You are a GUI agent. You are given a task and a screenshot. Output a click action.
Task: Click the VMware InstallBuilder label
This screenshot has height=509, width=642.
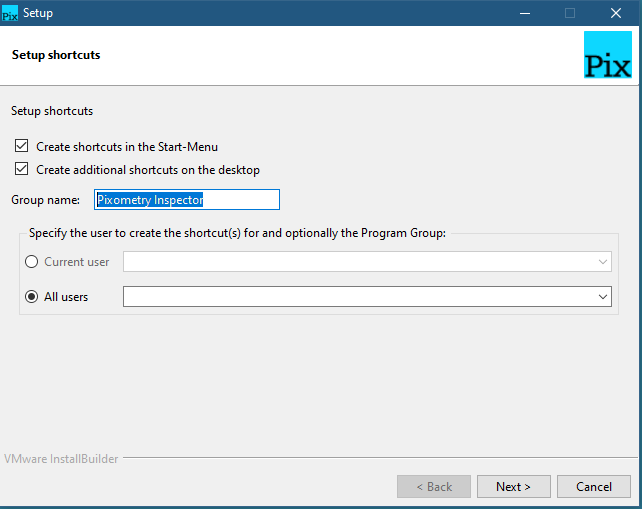coord(61,459)
